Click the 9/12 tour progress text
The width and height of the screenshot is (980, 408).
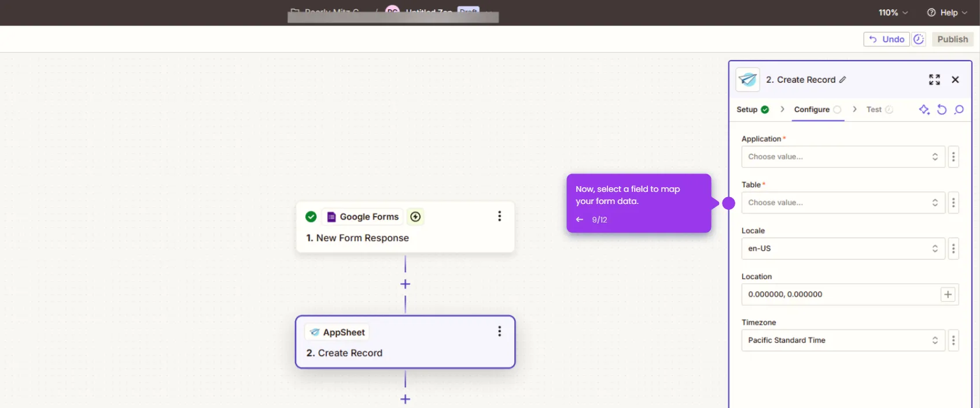(x=599, y=220)
